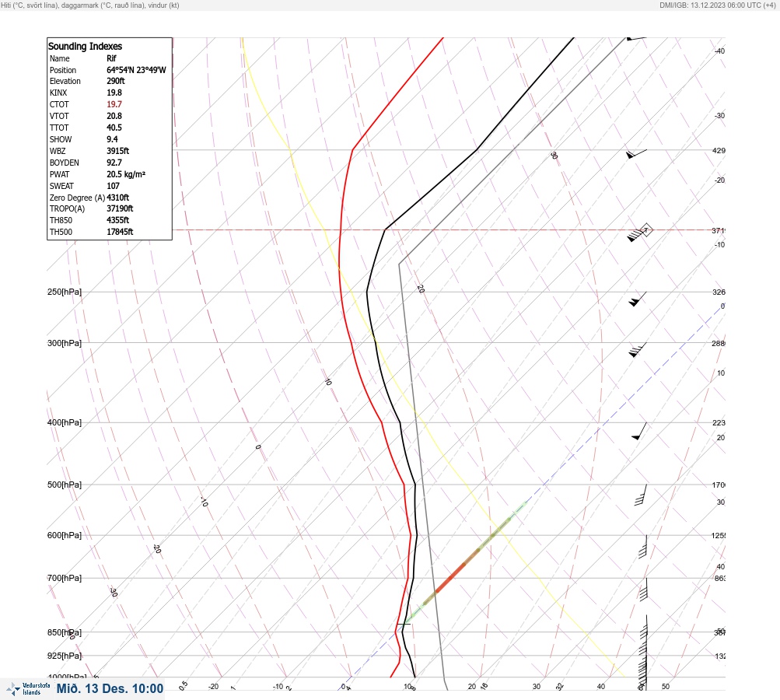Click the '400[hPa]' pressure label
Image resolution: width=780 pixels, height=700 pixels.
[x=65, y=422]
